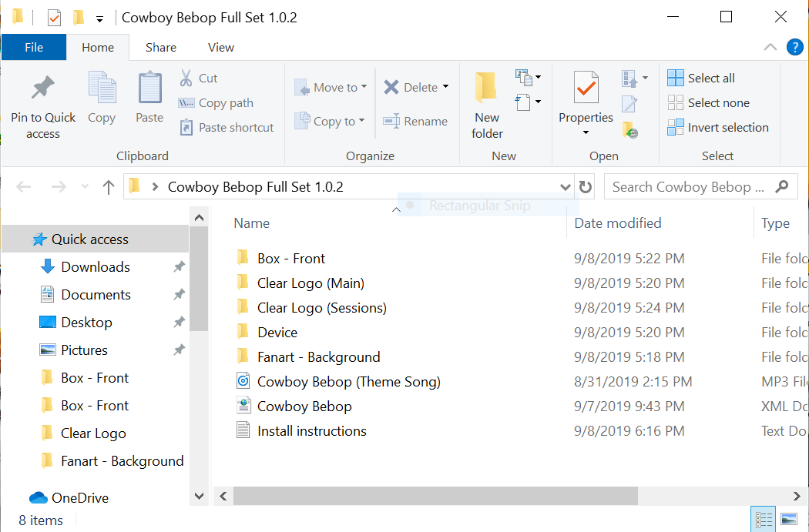Go up one folder with Up arrow
This screenshot has height=532, width=809.
click(109, 187)
